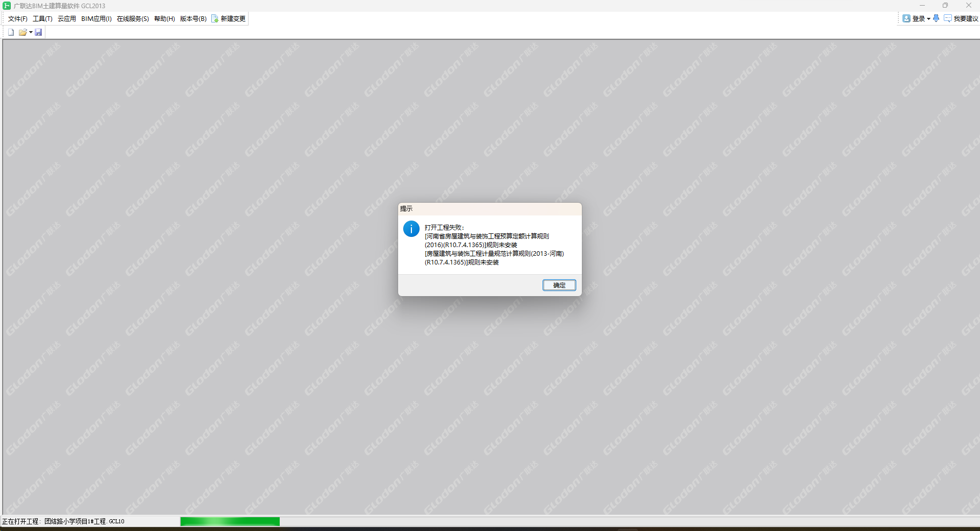Viewport: 980px width, 531px height.
Task: Close the GCL2013 window
Action: (968, 6)
